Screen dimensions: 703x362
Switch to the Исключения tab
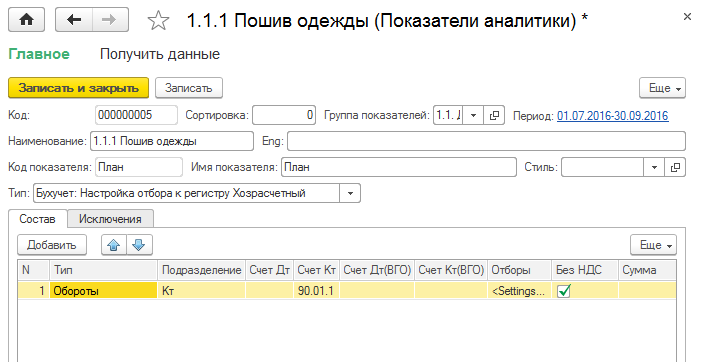(x=110, y=219)
